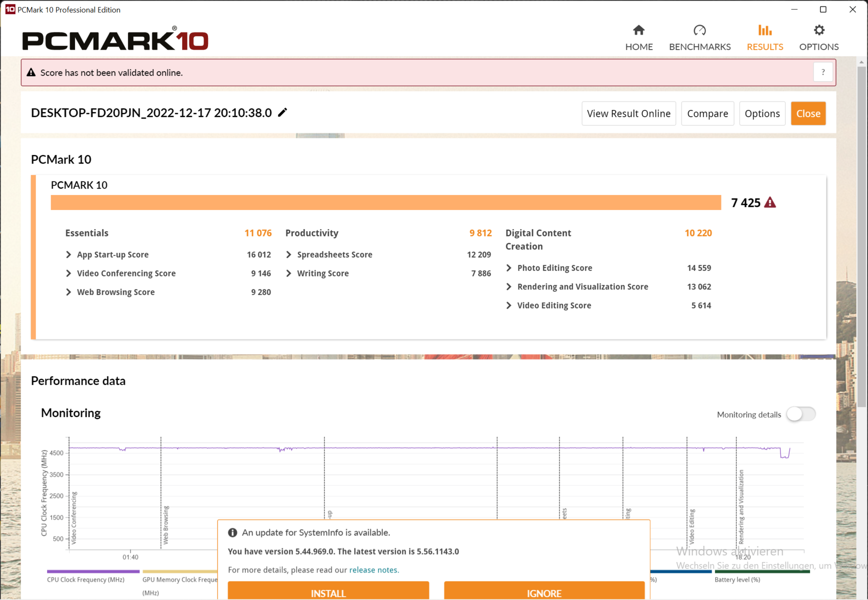Image resolution: width=868 pixels, height=600 pixels.
Task: Expand Photo Editing Score details
Action: pos(509,268)
